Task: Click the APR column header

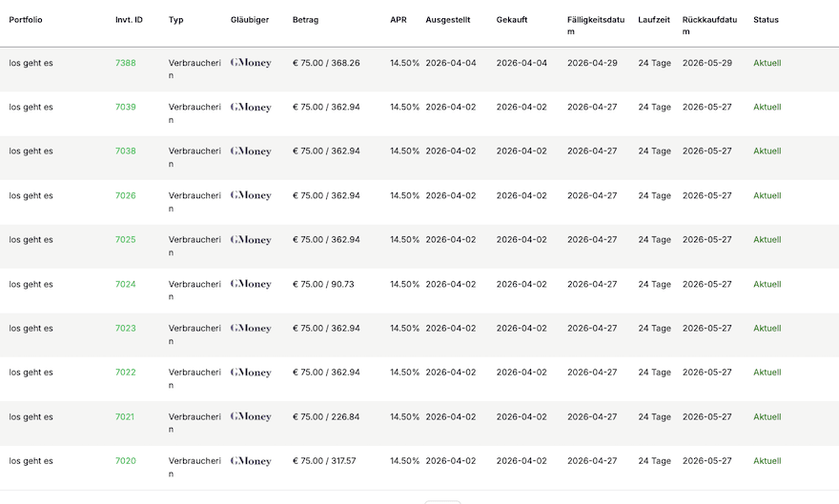Action: [x=399, y=19]
